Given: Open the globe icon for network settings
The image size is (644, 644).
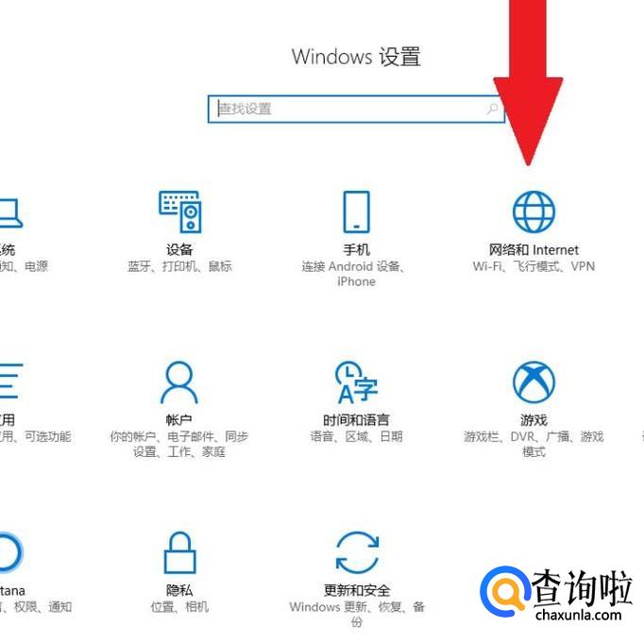Looking at the screenshot, I should pos(534,212).
